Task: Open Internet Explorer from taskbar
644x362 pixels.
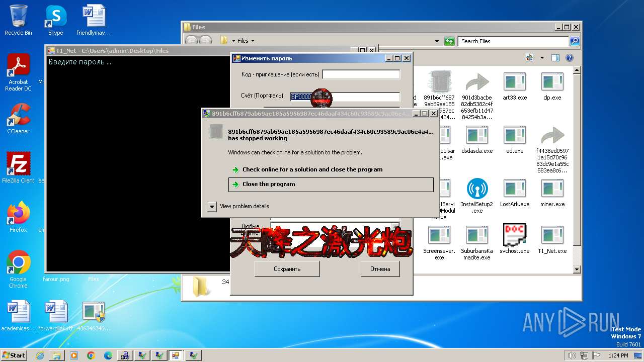Action: [x=40, y=355]
